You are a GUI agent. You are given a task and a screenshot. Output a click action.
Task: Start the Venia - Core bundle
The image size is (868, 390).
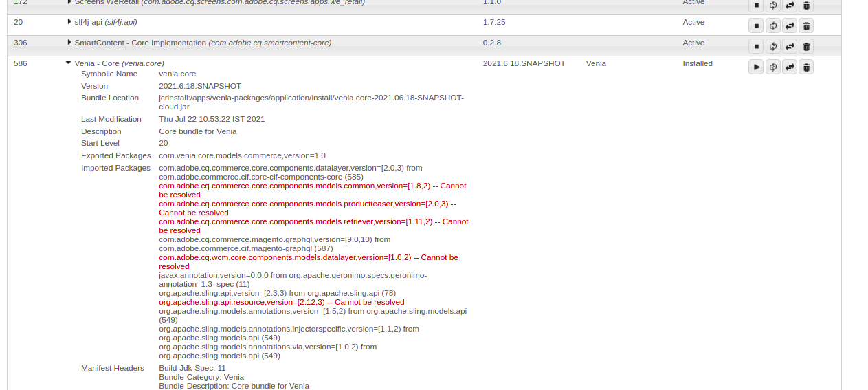(x=756, y=67)
